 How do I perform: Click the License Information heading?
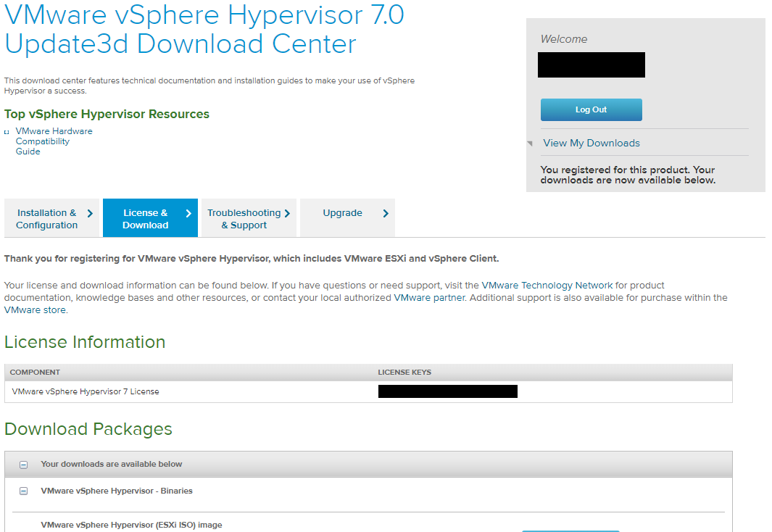click(85, 342)
